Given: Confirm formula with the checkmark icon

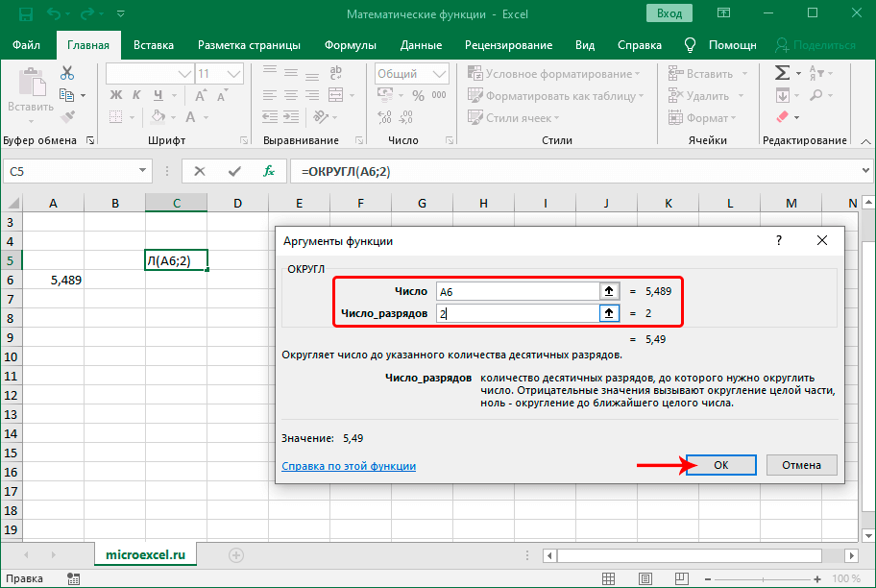Looking at the screenshot, I should click(234, 171).
